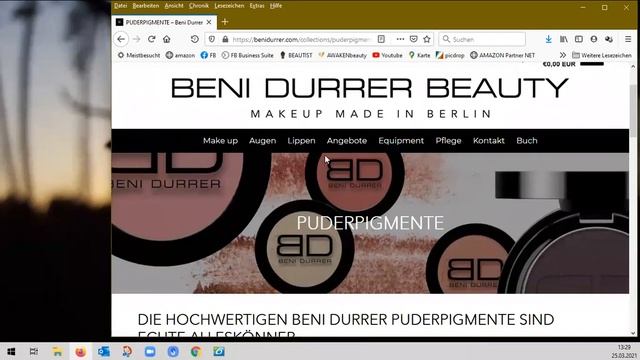
Task: Expand more bookmarks chevron
Action: [563, 55]
